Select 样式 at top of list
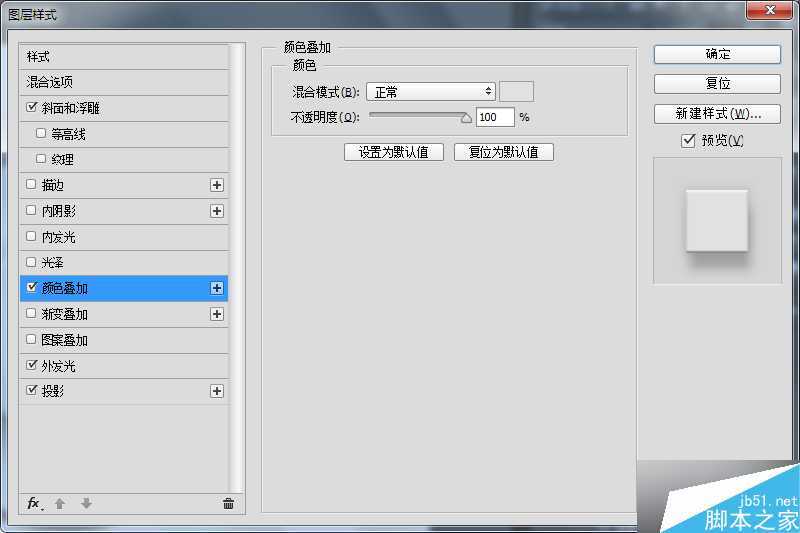 coord(38,56)
